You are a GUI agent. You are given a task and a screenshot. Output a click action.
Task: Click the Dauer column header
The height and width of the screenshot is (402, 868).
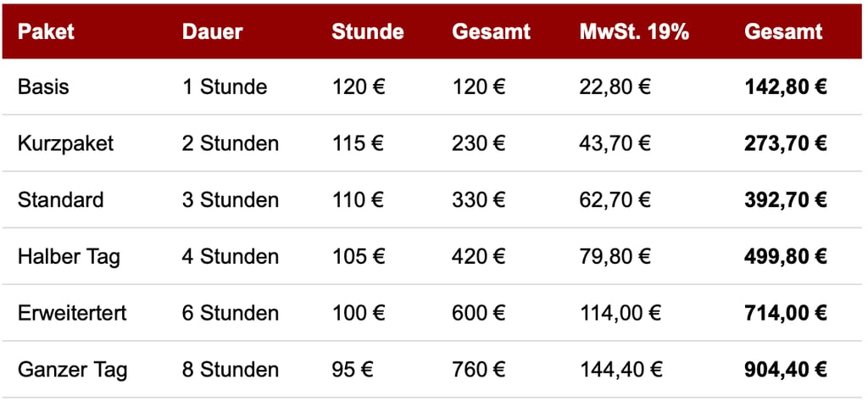pyautogui.click(x=212, y=32)
